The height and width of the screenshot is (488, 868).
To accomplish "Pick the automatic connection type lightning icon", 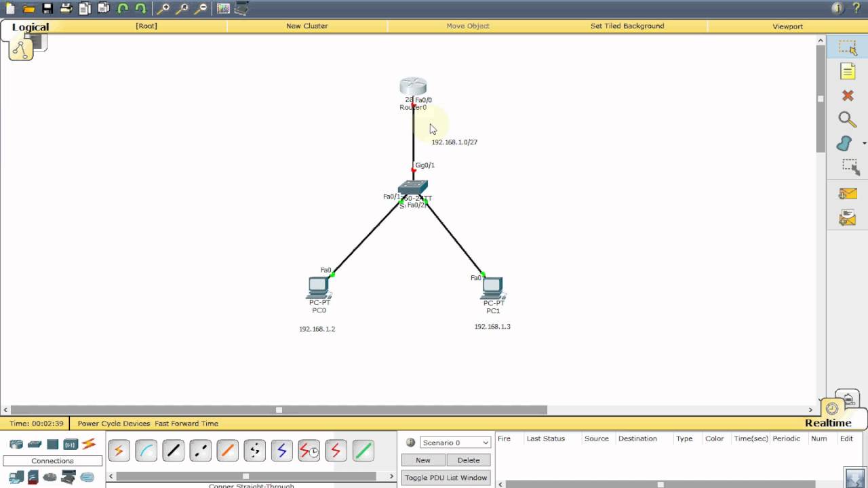I will (119, 450).
